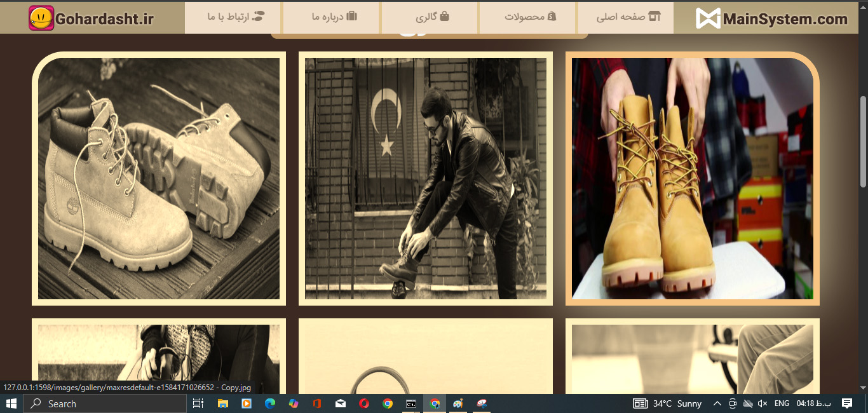Expand the hidden system tray icons

pyautogui.click(x=717, y=403)
